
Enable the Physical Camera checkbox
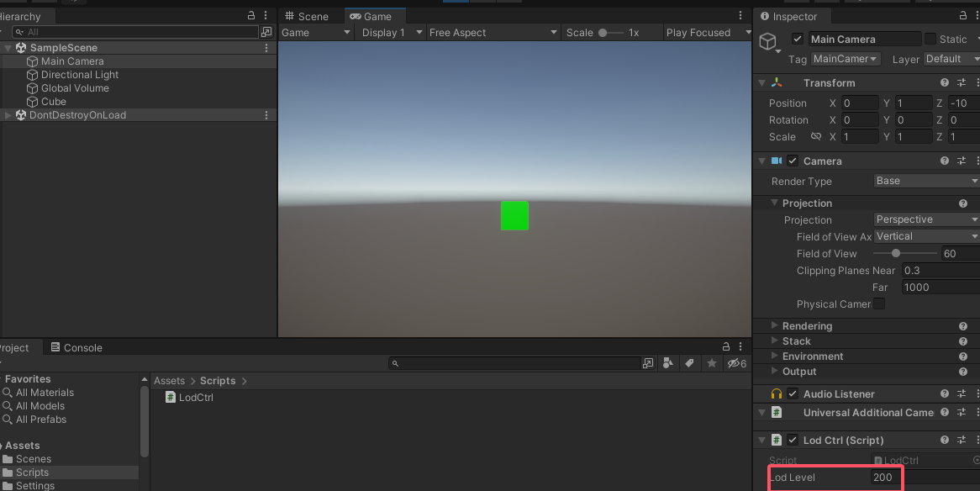point(879,304)
